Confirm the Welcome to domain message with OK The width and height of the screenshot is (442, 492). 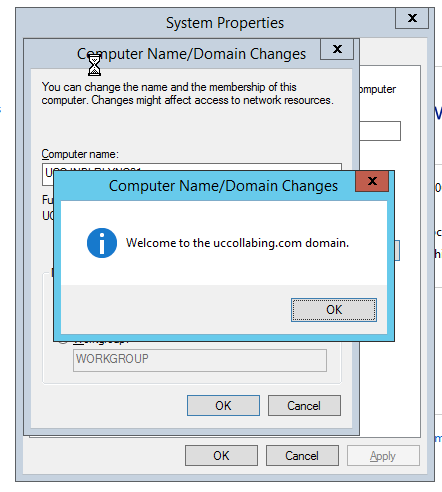click(x=334, y=310)
